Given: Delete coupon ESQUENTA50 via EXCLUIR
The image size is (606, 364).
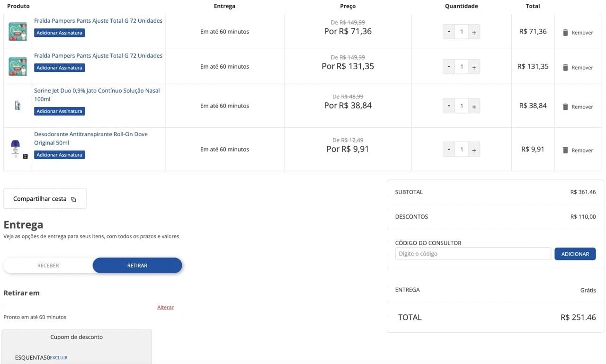Looking at the screenshot, I should (59, 358).
